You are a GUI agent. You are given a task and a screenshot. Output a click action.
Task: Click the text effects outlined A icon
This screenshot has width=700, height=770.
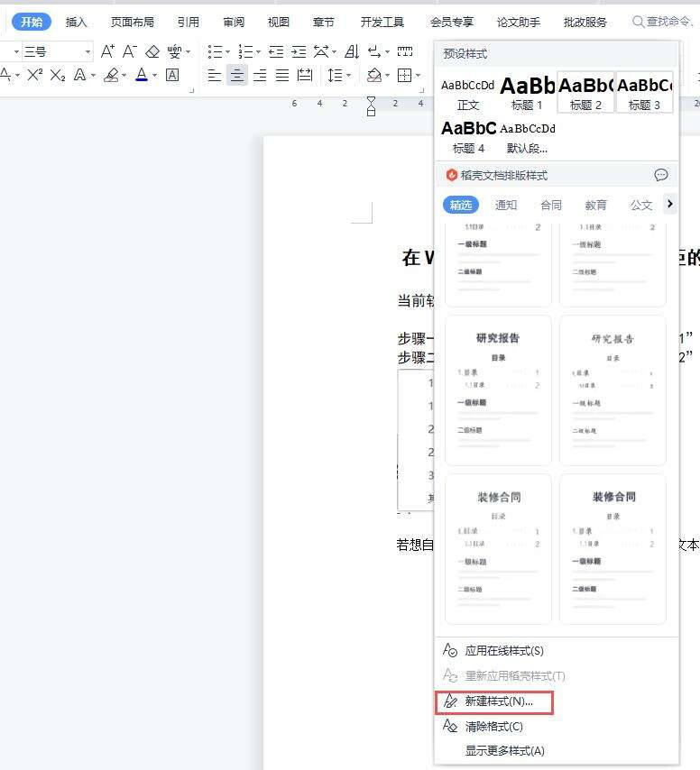tap(79, 75)
